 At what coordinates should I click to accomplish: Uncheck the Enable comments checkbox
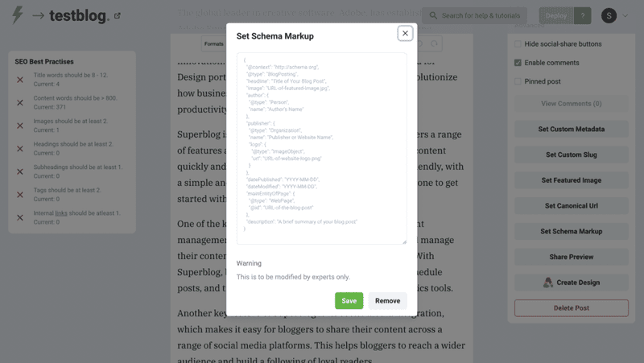pos(518,63)
